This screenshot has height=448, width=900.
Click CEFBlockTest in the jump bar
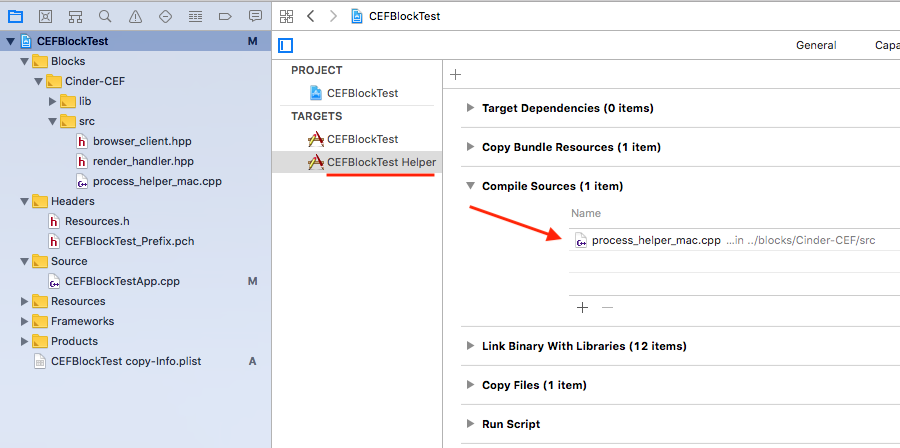[404, 16]
